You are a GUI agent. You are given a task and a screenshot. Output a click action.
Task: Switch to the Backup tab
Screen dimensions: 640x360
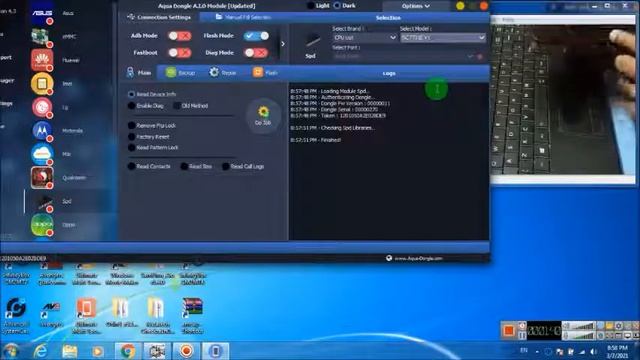pos(180,73)
